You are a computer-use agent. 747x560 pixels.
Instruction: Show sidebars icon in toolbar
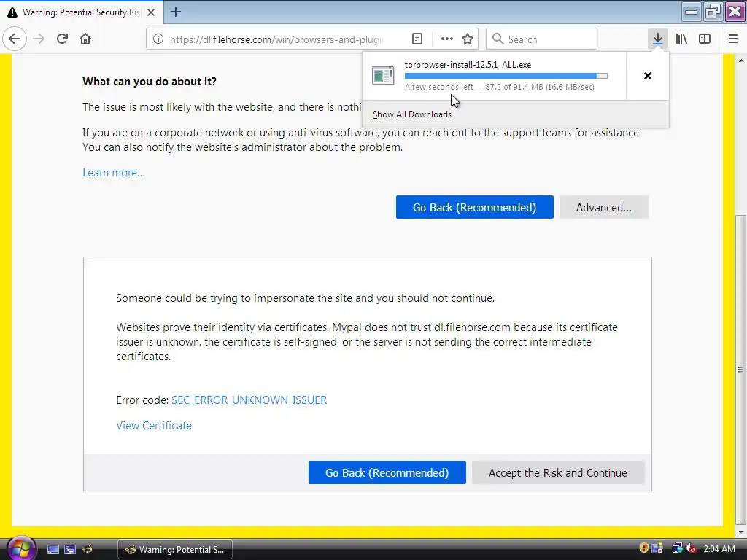(705, 39)
